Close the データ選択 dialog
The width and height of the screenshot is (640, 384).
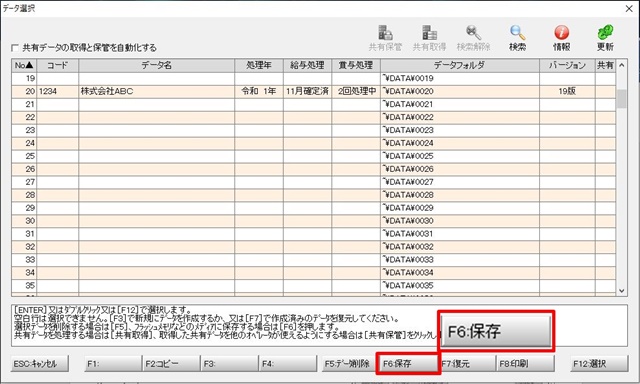(629, 9)
